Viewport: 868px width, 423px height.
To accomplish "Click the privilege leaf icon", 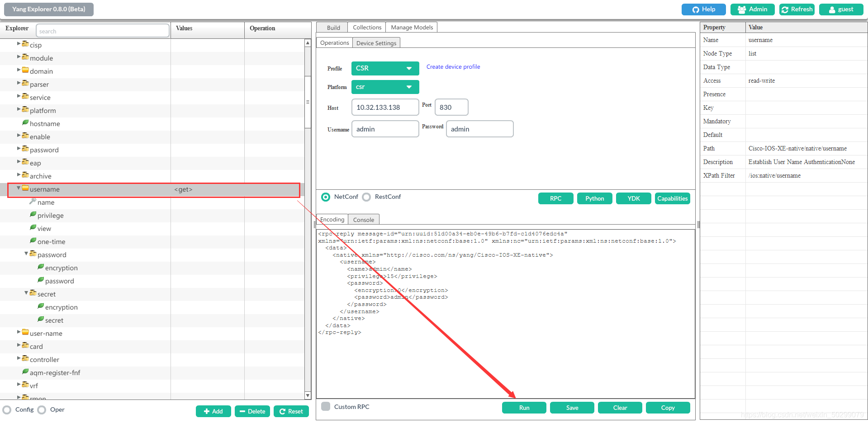I will tap(33, 214).
